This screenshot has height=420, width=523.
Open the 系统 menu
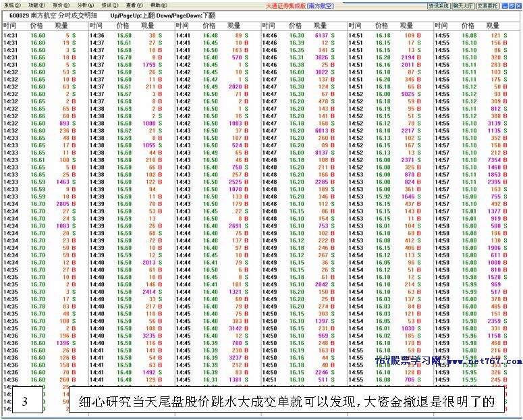(11, 5)
